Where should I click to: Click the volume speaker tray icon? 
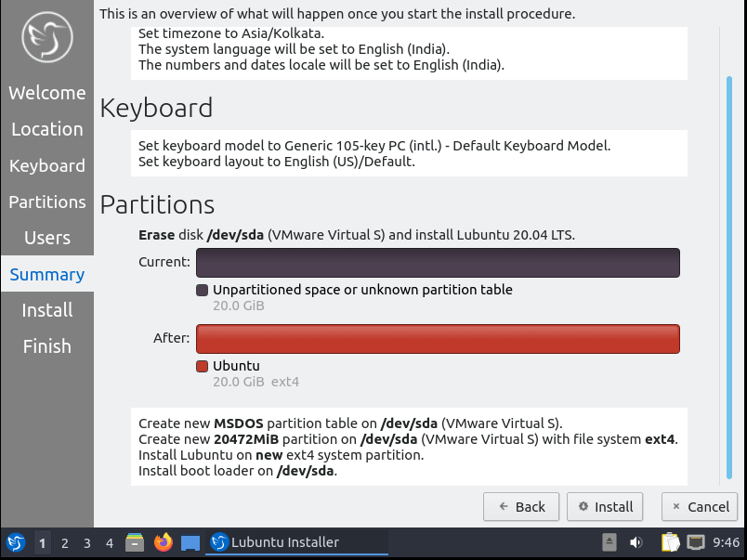click(x=636, y=542)
